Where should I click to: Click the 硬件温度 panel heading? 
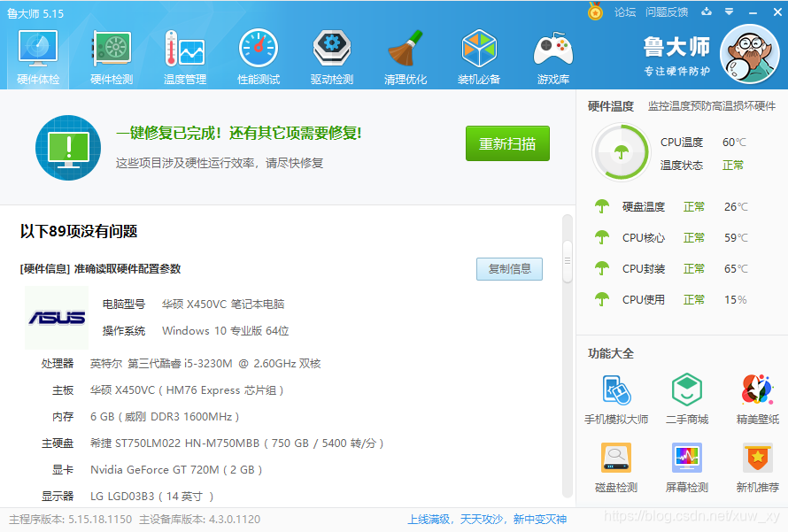tap(611, 106)
